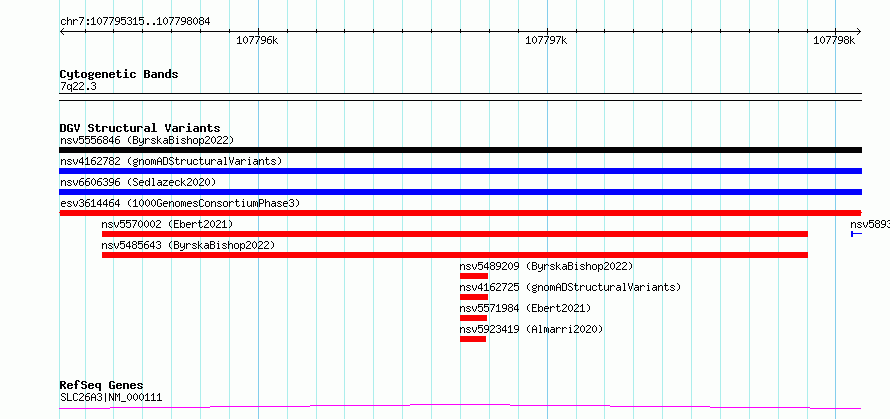
Task: Select the red esv3614464 variant bar
Action: (x=460, y=213)
